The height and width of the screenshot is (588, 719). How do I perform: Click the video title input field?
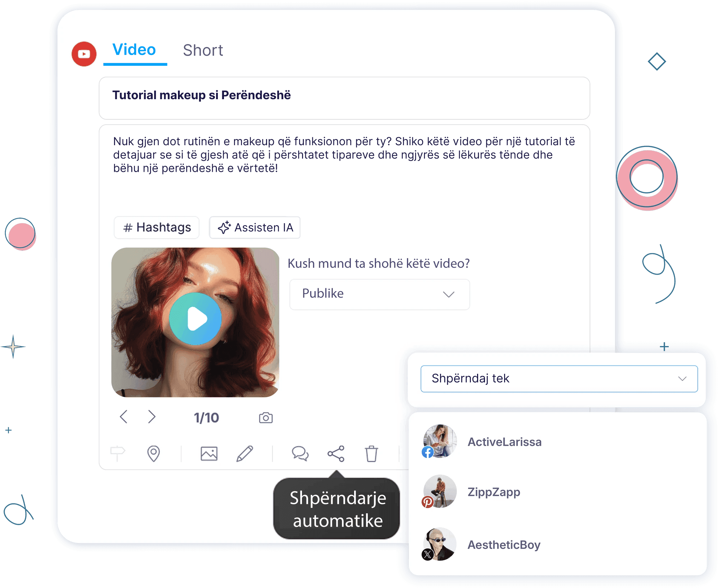(344, 98)
